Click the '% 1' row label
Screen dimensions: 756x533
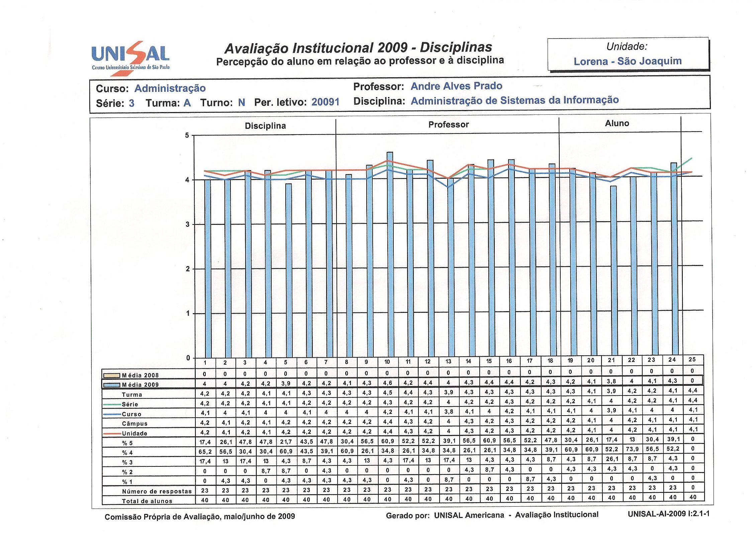click(x=127, y=482)
